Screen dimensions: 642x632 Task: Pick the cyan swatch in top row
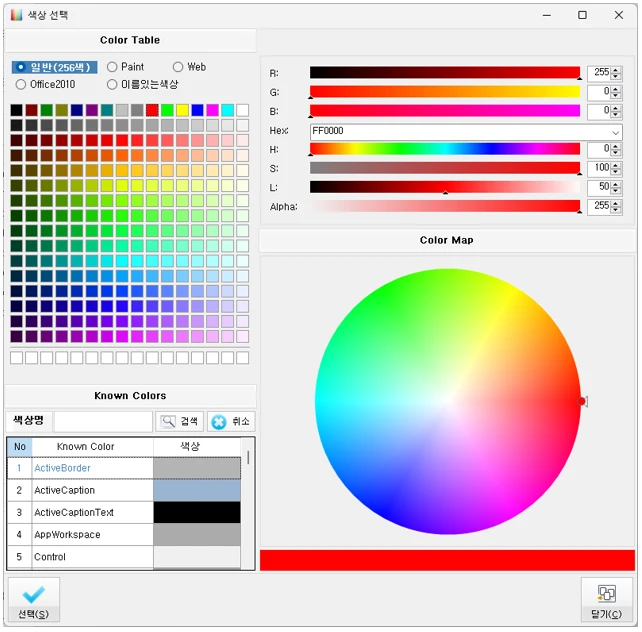pyautogui.click(x=228, y=110)
